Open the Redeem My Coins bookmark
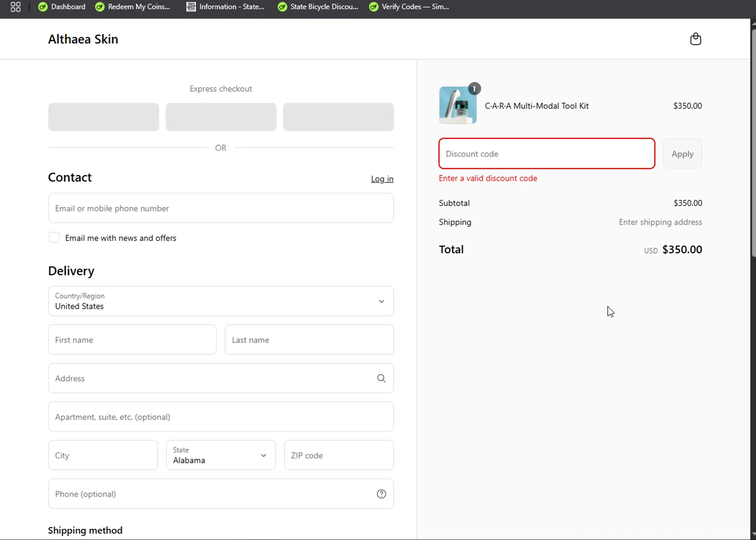 (133, 7)
